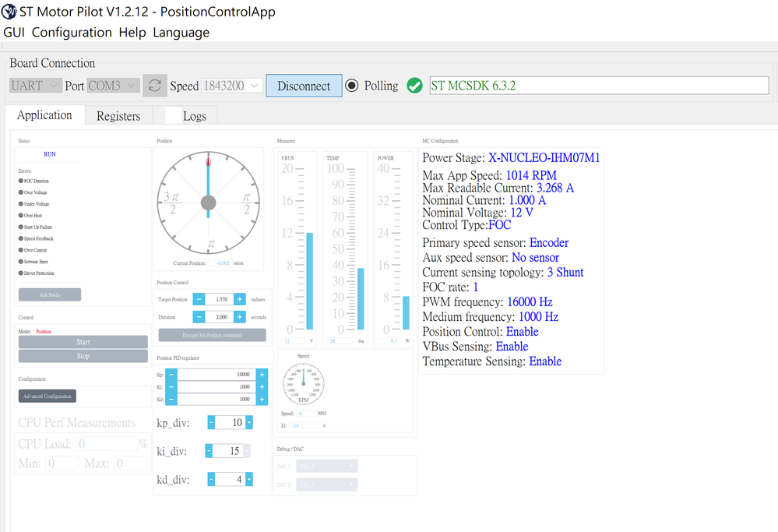This screenshot has width=778, height=532.
Task: Click the refresh ports icon next to COM3
Action: click(155, 86)
